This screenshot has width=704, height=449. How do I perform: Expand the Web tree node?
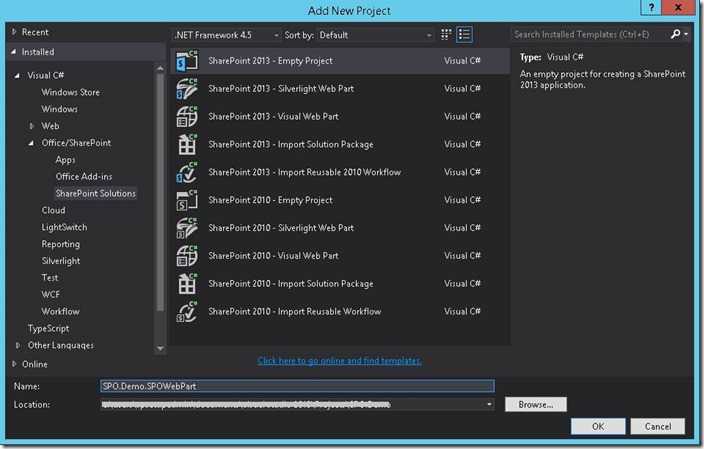click(31, 126)
